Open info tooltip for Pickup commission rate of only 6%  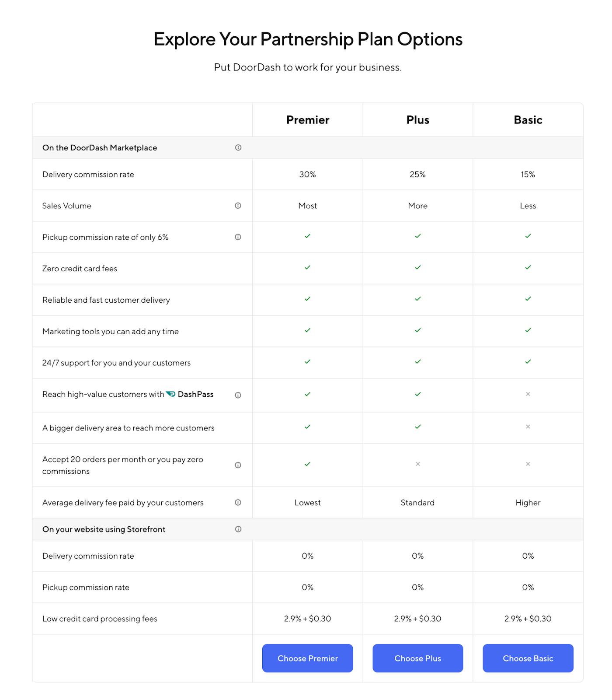(238, 237)
